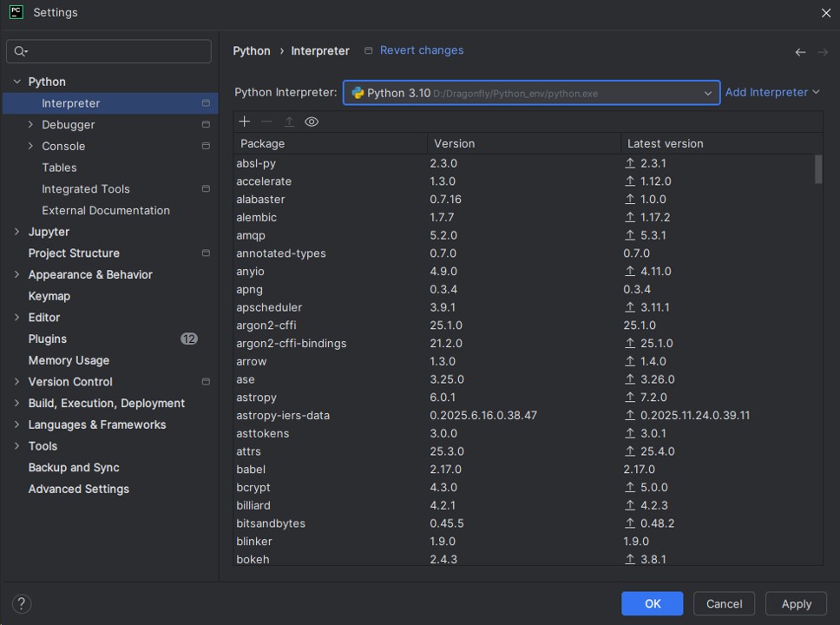Select the blinker package row

point(524,542)
